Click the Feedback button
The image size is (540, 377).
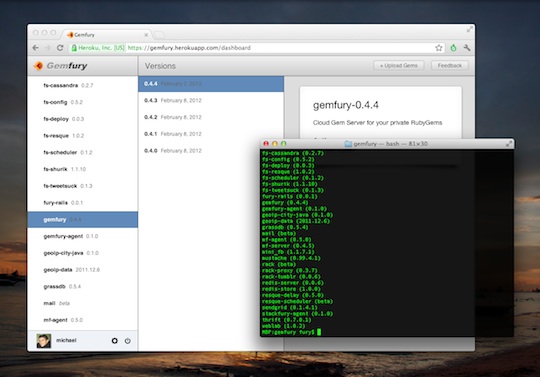click(450, 65)
